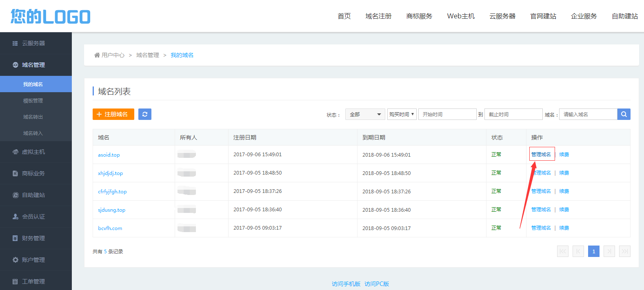Image resolution: width=644 pixels, height=290 pixels.
Task: Expand the 状态 全部 dropdown
Action: coord(365,114)
